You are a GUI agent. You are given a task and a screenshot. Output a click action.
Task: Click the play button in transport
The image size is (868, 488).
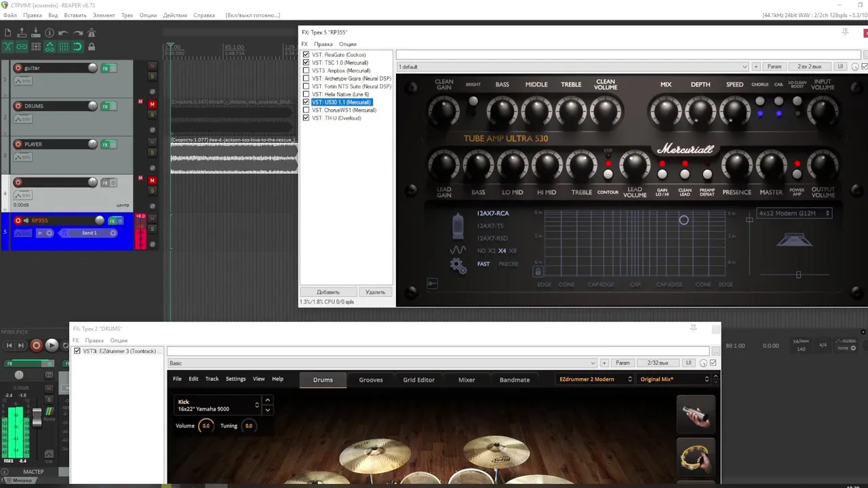tap(52, 346)
